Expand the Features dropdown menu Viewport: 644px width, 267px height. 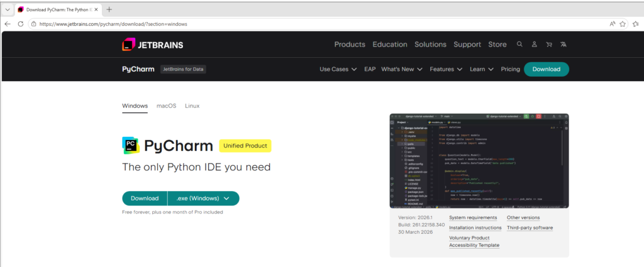(446, 69)
